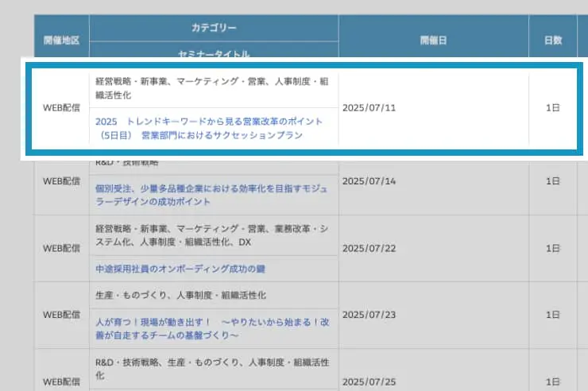Select the 2025/07/22 date cell
Screen dimensions: 588x391
368,248
